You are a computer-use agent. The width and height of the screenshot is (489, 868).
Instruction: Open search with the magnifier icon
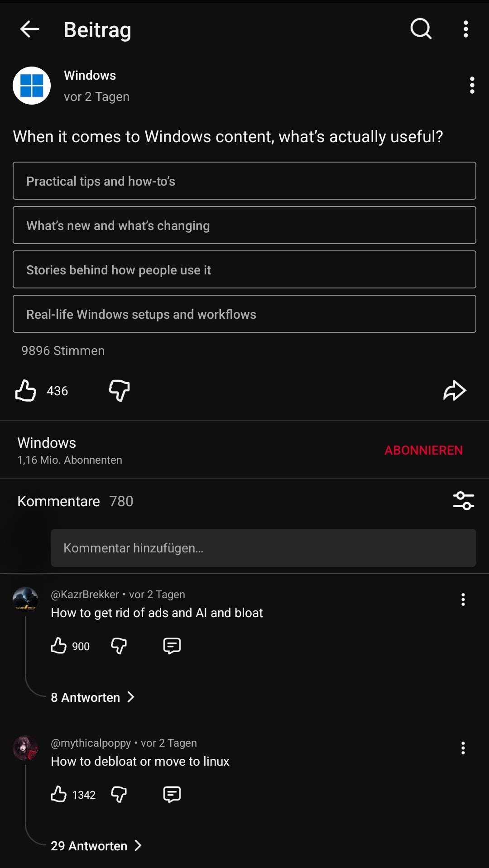[421, 29]
